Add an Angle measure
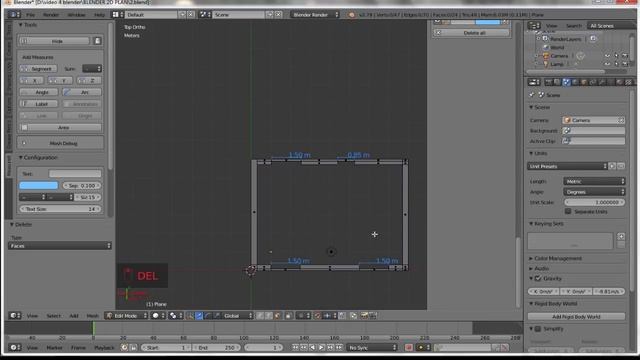640x360 pixels. click(x=38, y=92)
